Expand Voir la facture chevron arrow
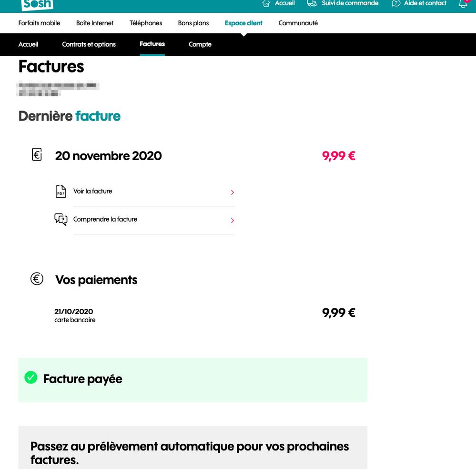The height and width of the screenshot is (469, 476). click(233, 193)
